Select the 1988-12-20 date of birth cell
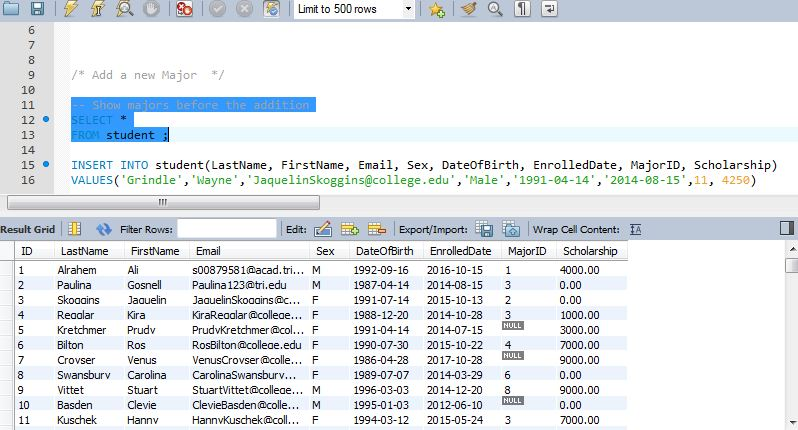Screen dimensions: 798x430 pyautogui.click(x=387, y=315)
